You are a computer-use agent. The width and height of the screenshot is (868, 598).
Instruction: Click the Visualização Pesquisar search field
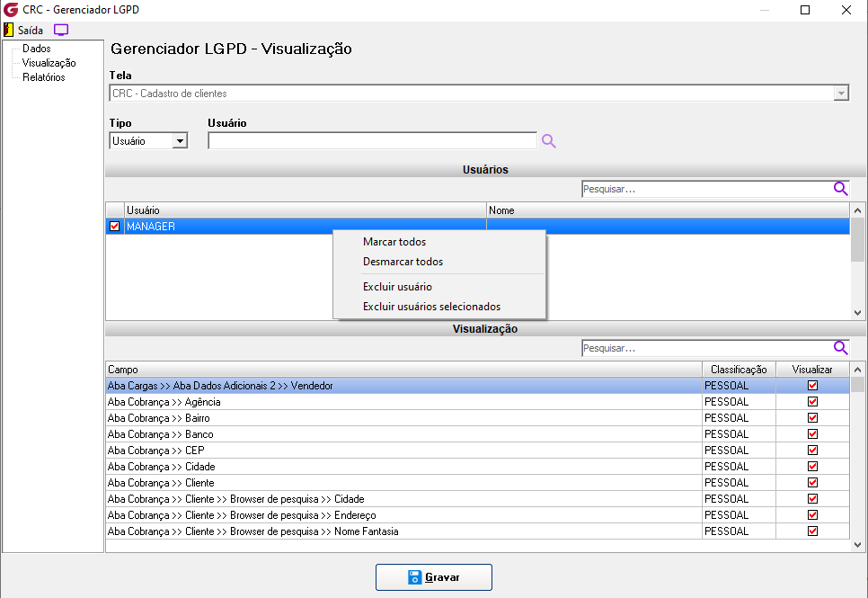(x=707, y=348)
